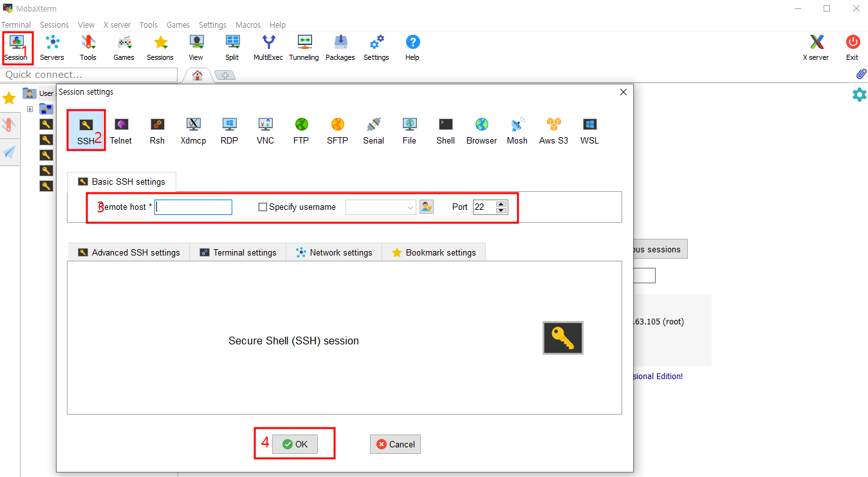Select the Shell session type
868x477 pixels.
[445, 131]
